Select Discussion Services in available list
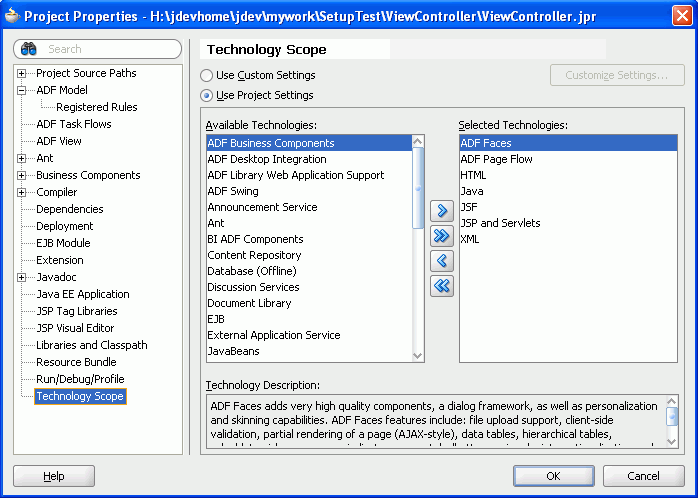 (x=309, y=287)
